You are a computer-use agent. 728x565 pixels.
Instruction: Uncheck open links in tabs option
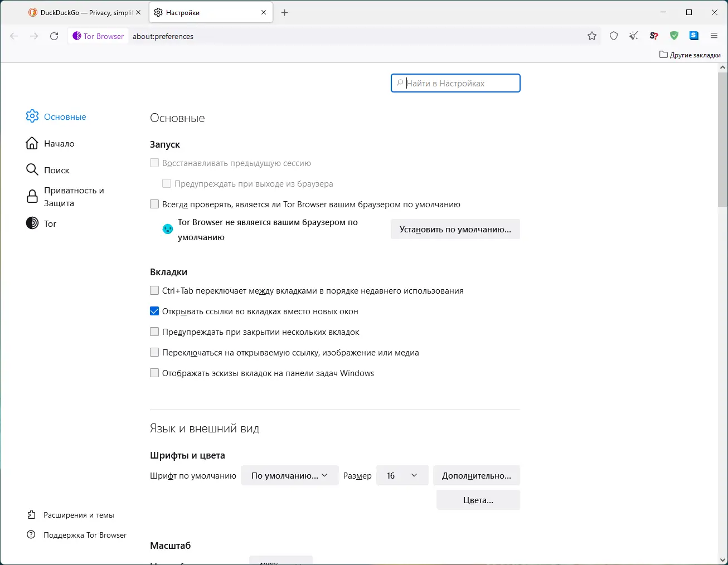[x=154, y=311]
